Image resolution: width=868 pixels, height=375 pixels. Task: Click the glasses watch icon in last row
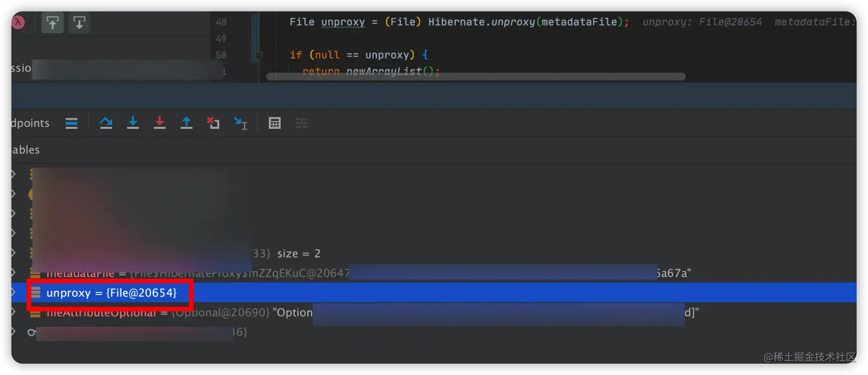[32, 332]
